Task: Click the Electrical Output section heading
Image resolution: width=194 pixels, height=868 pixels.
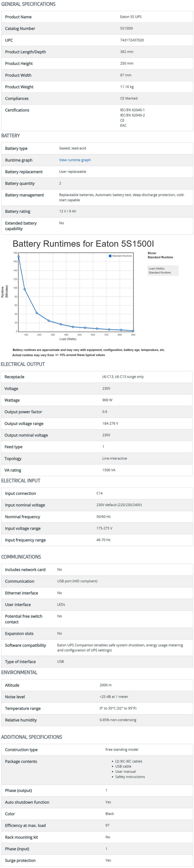Action: pos(23,364)
